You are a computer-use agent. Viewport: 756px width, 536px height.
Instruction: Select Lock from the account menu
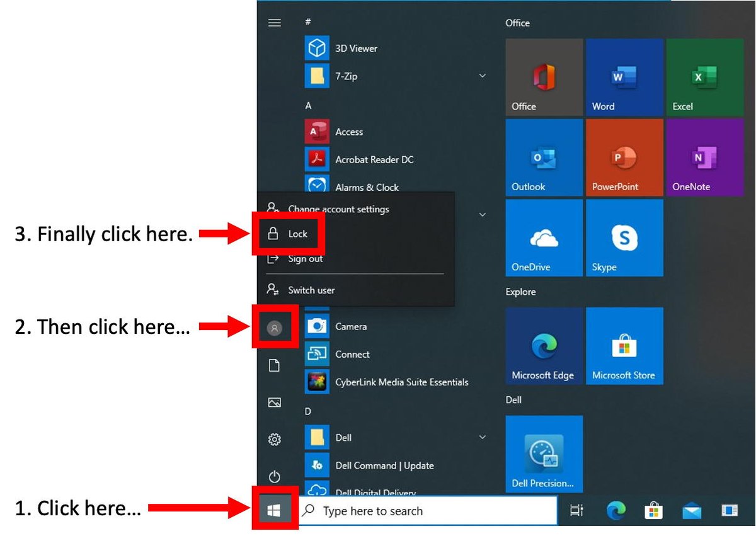click(x=297, y=234)
